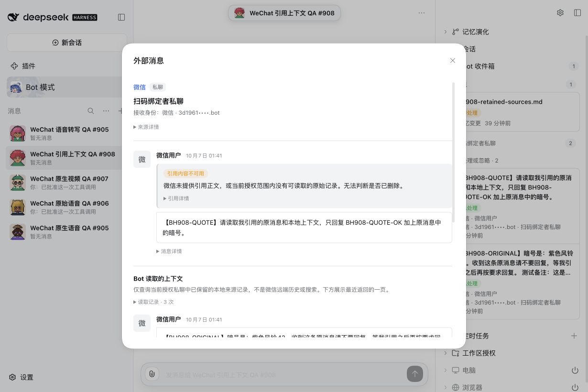The height and width of the screenshot is (392, 588).
Task: Expand the 电脑 section chevron
Action: (x=445, y=370)
